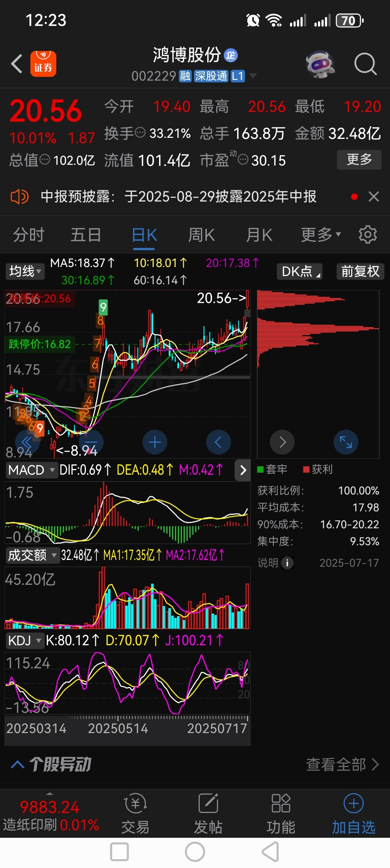This screenshot has height=868, width=390.
Task: Open the 功能 functions button
Action: click(x=281, y=814)
